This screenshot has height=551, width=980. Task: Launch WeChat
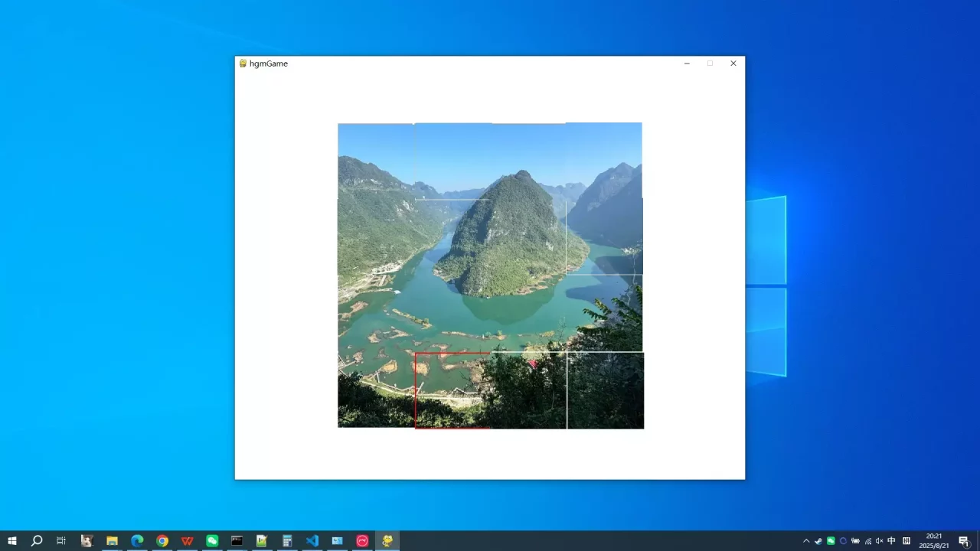[x=212, y=541]
